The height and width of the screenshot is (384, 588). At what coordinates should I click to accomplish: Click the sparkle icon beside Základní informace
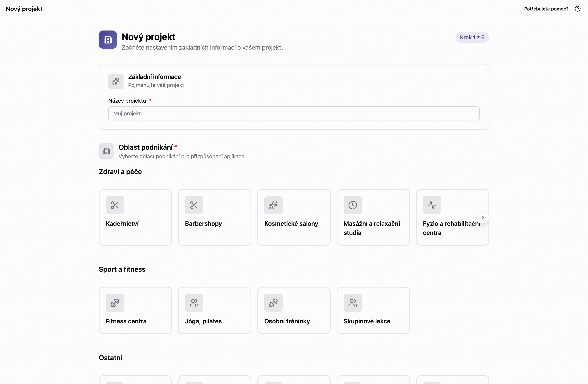tap(116, 81)
